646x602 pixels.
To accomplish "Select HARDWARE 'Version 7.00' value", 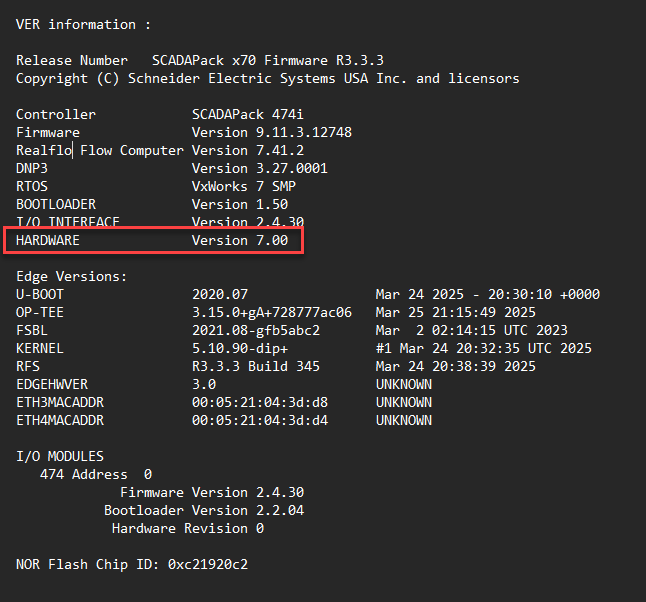I will [x=240, y=240].
